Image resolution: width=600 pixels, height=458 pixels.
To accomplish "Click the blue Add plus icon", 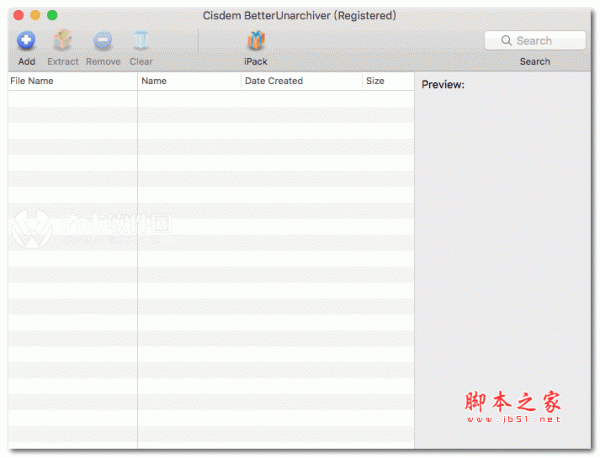I will click(x=26, y=40).
